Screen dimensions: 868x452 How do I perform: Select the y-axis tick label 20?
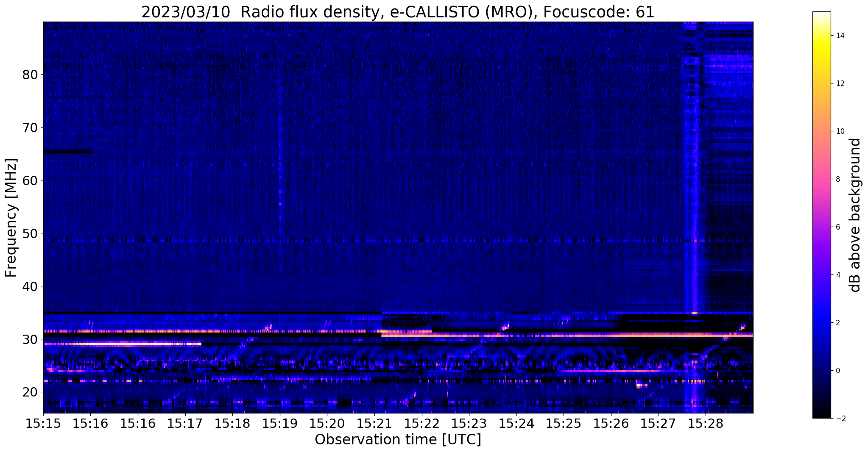tap(30, 392)
